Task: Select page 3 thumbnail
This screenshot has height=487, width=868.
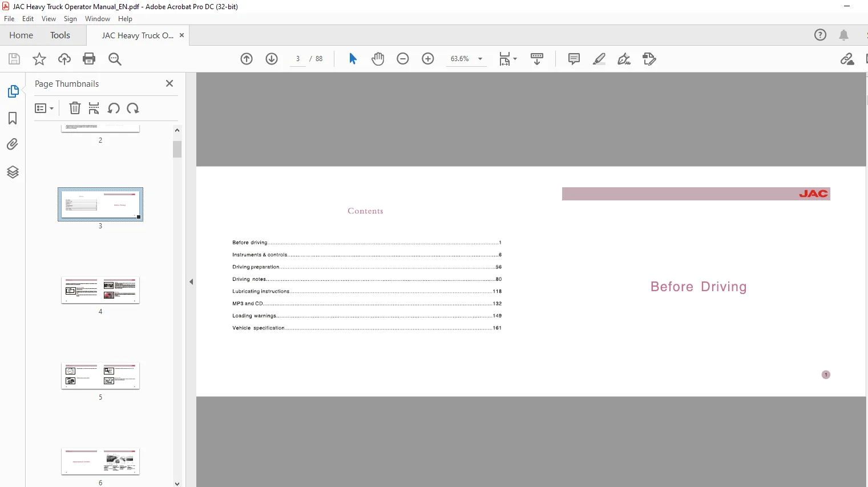Action: click(100, 204)
